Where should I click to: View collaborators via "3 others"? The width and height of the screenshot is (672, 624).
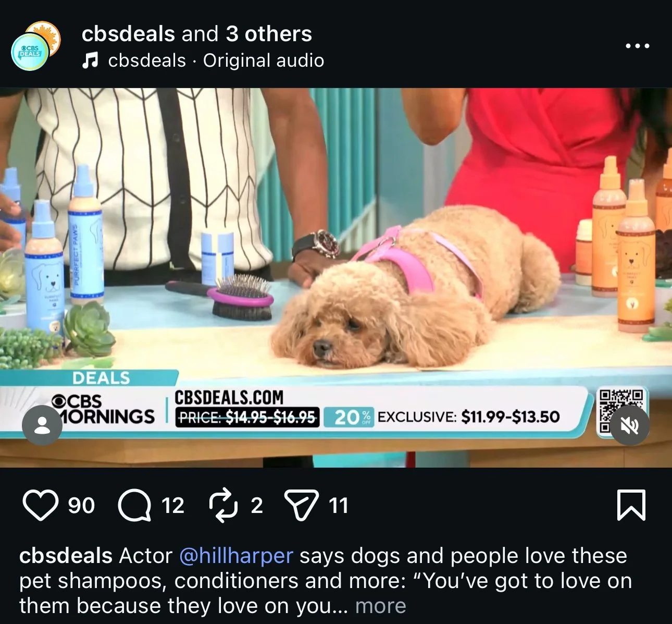click(x=269, y=34)
